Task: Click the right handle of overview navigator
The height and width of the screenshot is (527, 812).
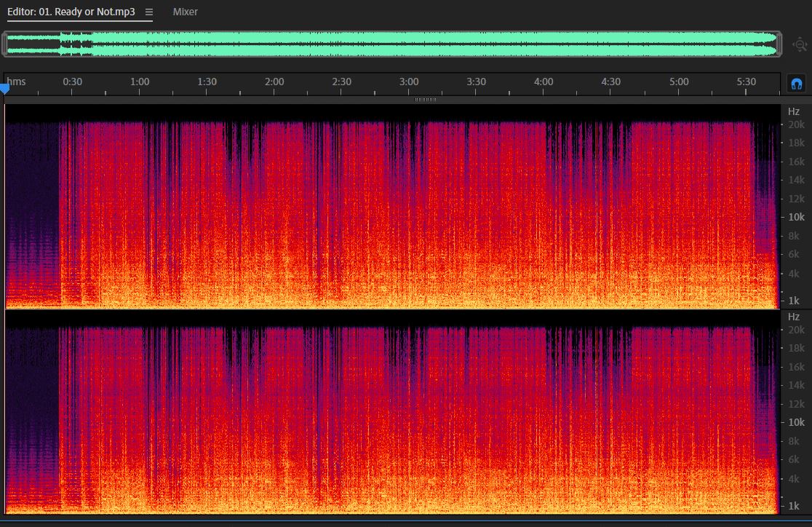Action: [779, 44]
